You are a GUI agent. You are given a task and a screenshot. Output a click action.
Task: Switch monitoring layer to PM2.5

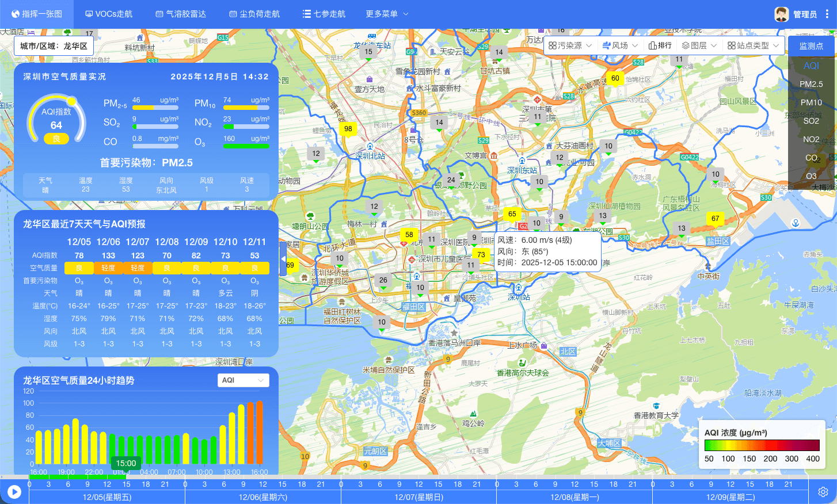pyautogui.click(x=811, y=84)
